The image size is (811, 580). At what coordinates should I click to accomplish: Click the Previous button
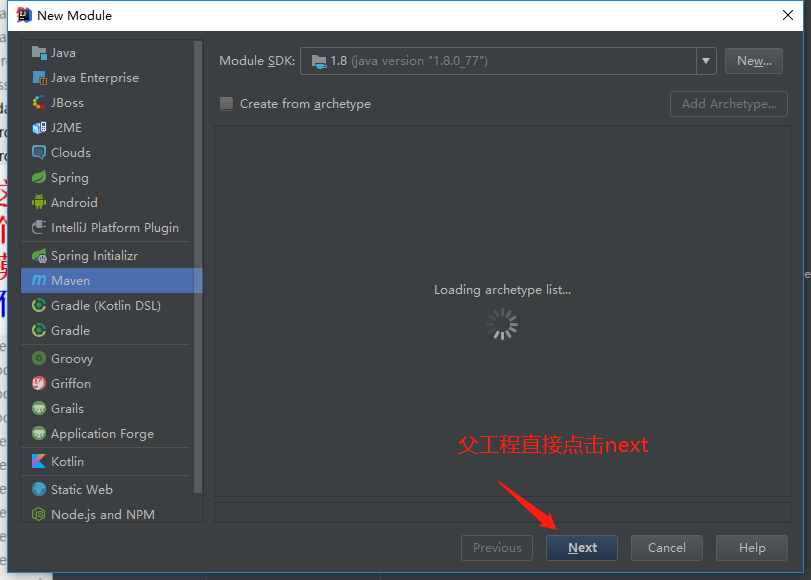(x=497, y=547)
